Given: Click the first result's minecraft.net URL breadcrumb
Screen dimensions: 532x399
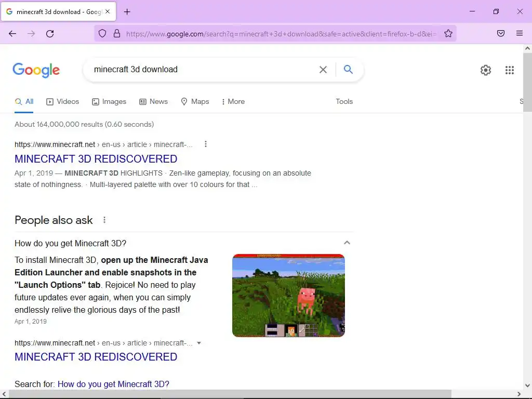Looking at the screenshot, I should [x=103, y=144].
